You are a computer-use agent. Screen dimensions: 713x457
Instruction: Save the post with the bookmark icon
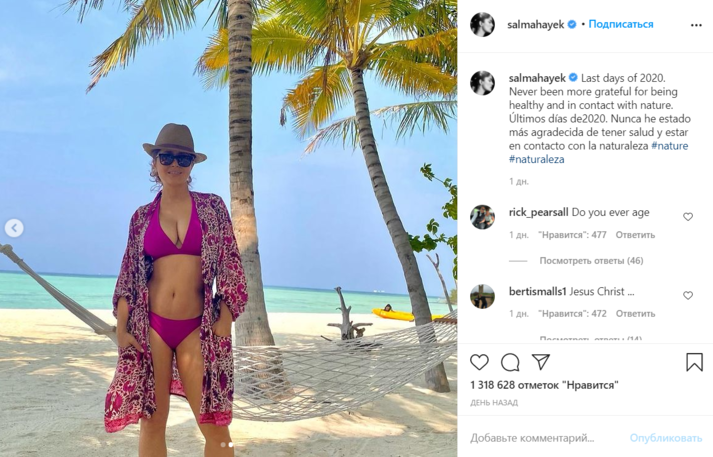tap(694, 362)
